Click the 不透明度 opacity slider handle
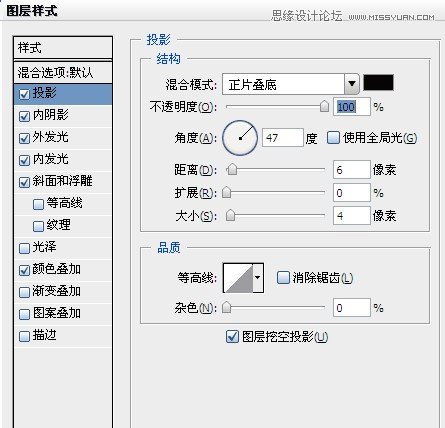The height and width of the screenshot is (428, 445). click(324, 107)
